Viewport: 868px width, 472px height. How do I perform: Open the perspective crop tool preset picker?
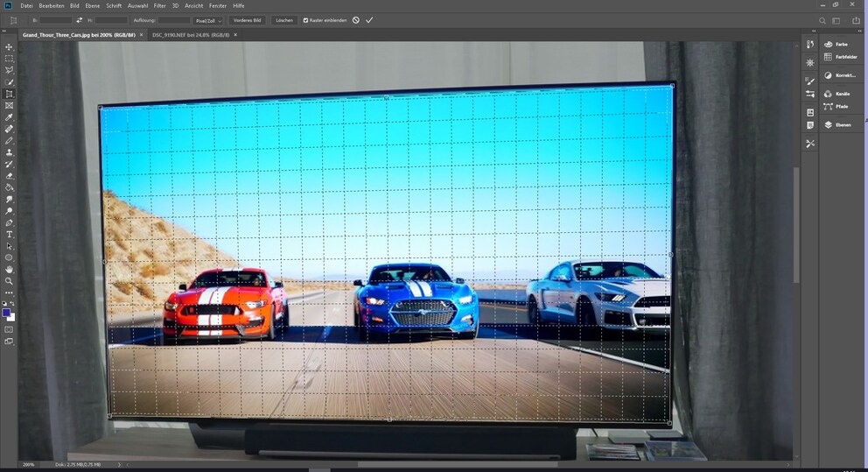pyautogui.click(x=13, y=20)
